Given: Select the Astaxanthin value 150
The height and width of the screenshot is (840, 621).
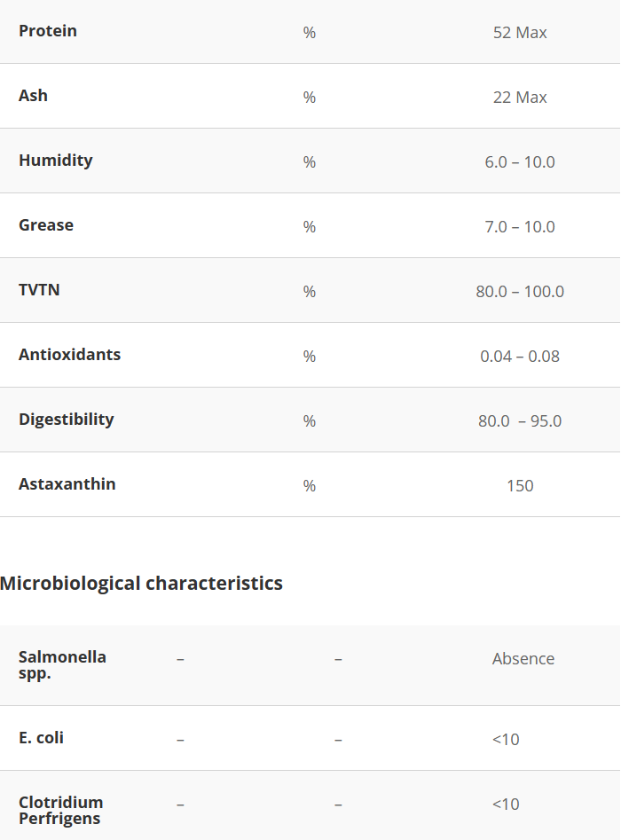Looking at the screenshot, I should [520, 486].
